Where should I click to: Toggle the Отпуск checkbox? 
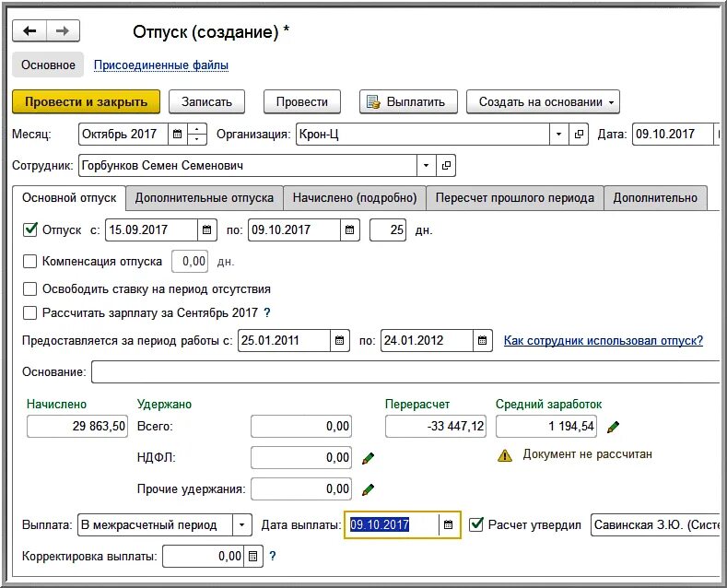tap(30, 230)
